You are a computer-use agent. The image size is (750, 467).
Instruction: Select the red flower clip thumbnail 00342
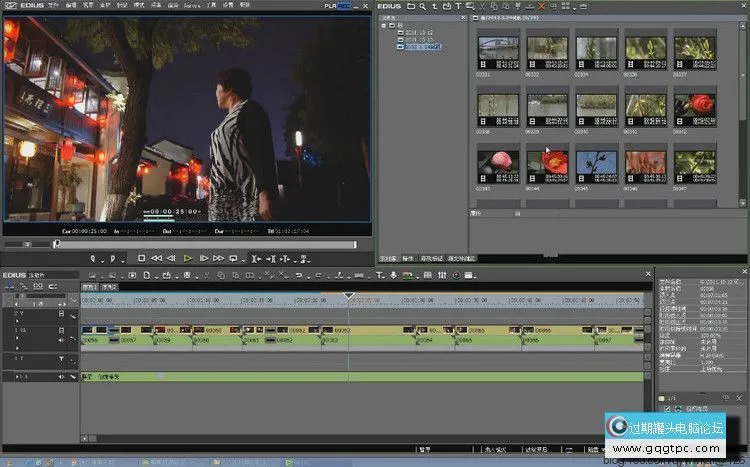693,105
